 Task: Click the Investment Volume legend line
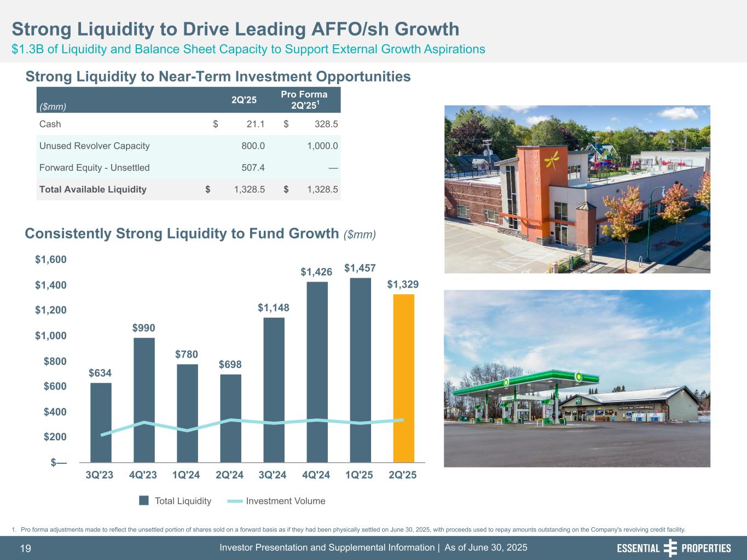coord(235,501)
